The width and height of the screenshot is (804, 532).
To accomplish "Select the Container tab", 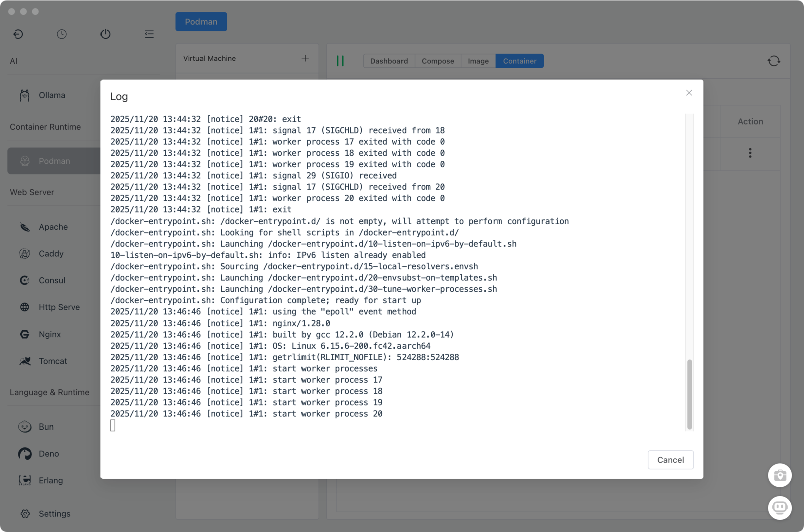I will pyautogui.click(x=519, y=61).
